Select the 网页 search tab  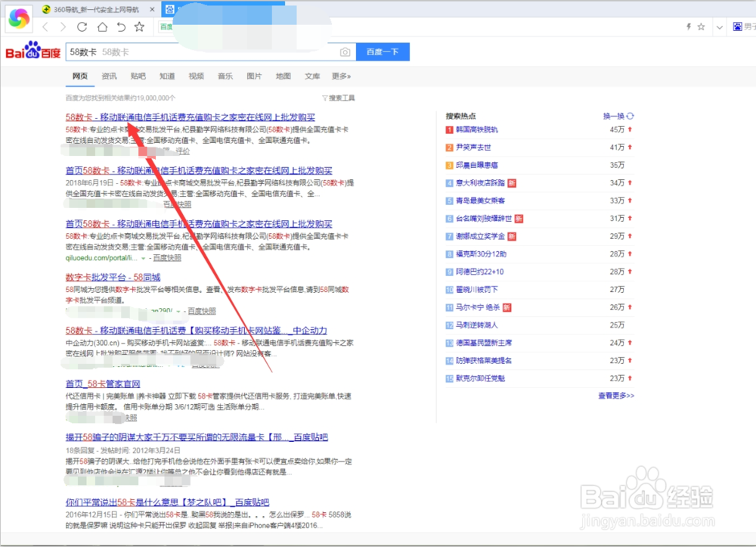80,76
